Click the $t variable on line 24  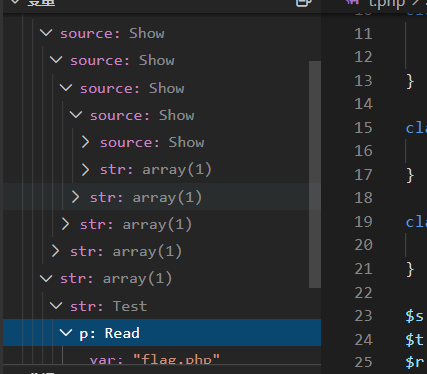(415, 340)
